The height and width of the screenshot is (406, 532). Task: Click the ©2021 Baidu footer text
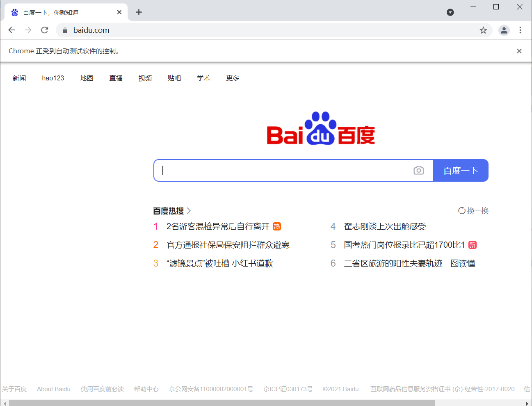point(341,389)
